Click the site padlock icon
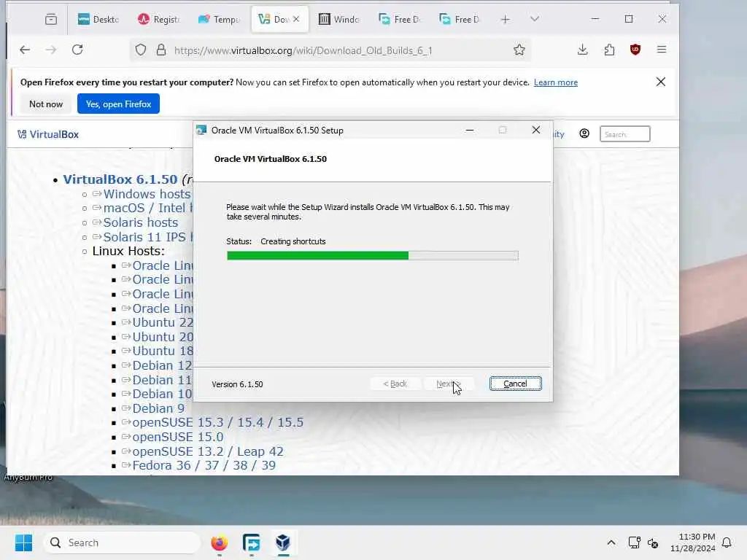 tap(161, 50)
